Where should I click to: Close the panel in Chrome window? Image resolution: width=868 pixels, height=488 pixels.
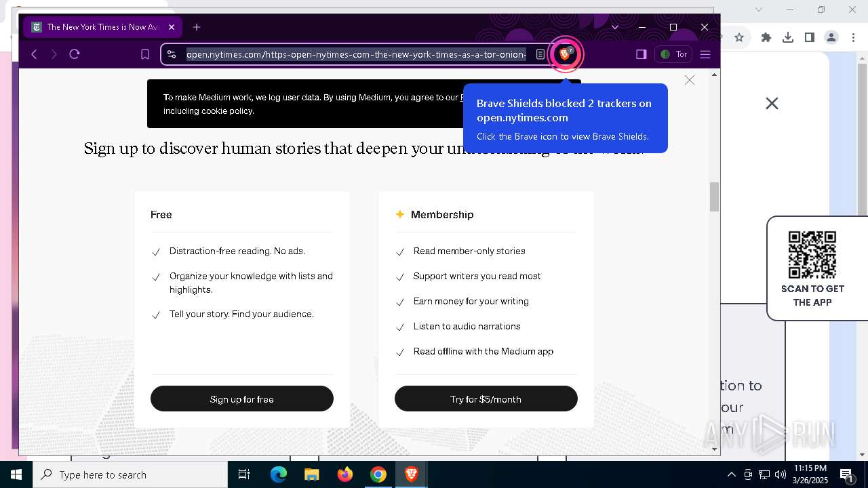(772, 103)
